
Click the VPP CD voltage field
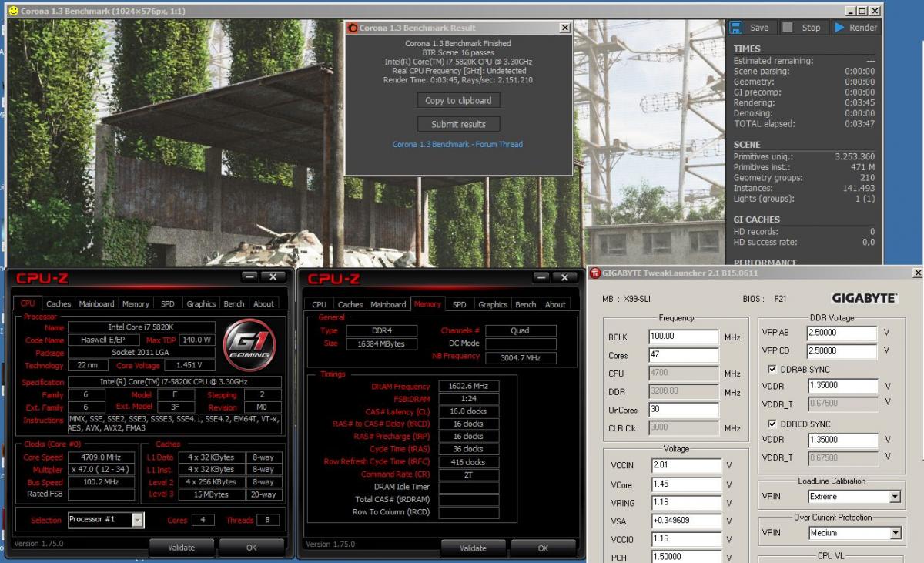click(842, 350)
